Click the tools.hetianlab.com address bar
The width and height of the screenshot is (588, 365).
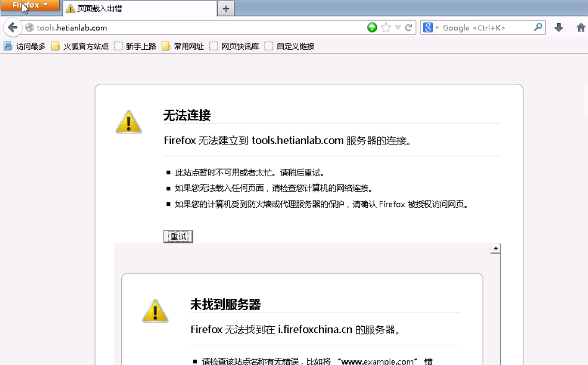coord(199,28)
